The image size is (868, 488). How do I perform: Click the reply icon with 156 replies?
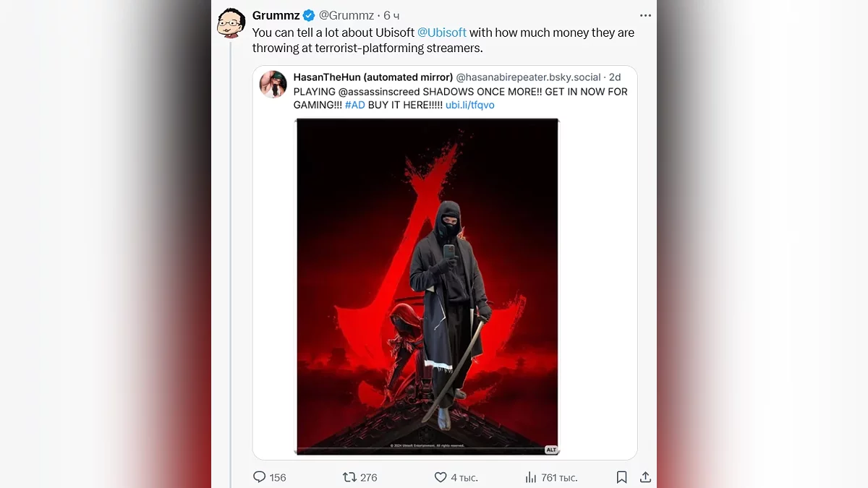click(x=260, y=477)
